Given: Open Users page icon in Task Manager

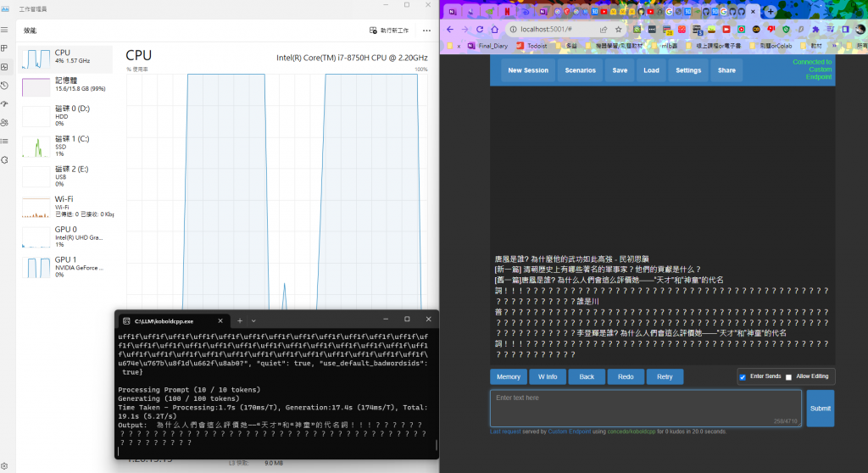Looking at the screenshot, I should click(x=4, y=122).
